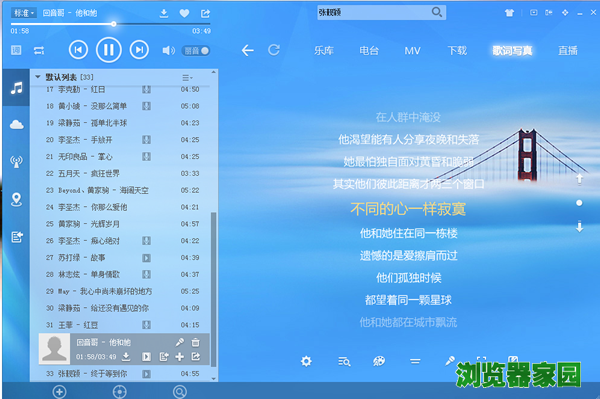The image size is (600, 399).
Task: Open desktop lyrics 词 icon
Action: (16, 50)
